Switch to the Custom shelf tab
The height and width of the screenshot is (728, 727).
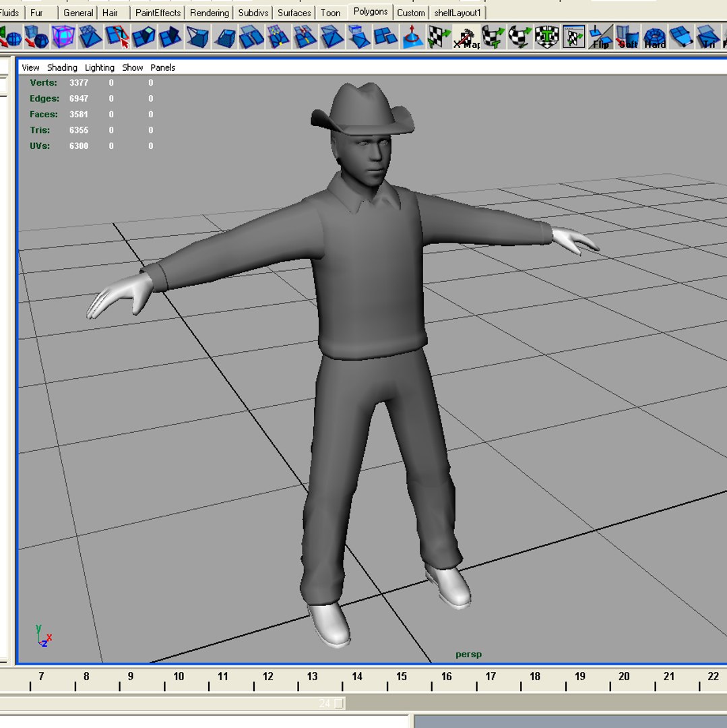tap(410, 13)
